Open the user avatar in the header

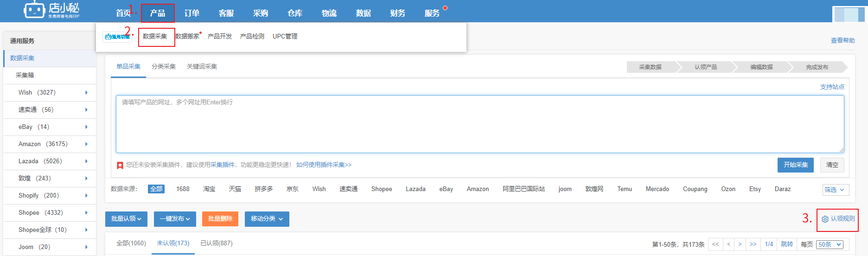[849, 14]
